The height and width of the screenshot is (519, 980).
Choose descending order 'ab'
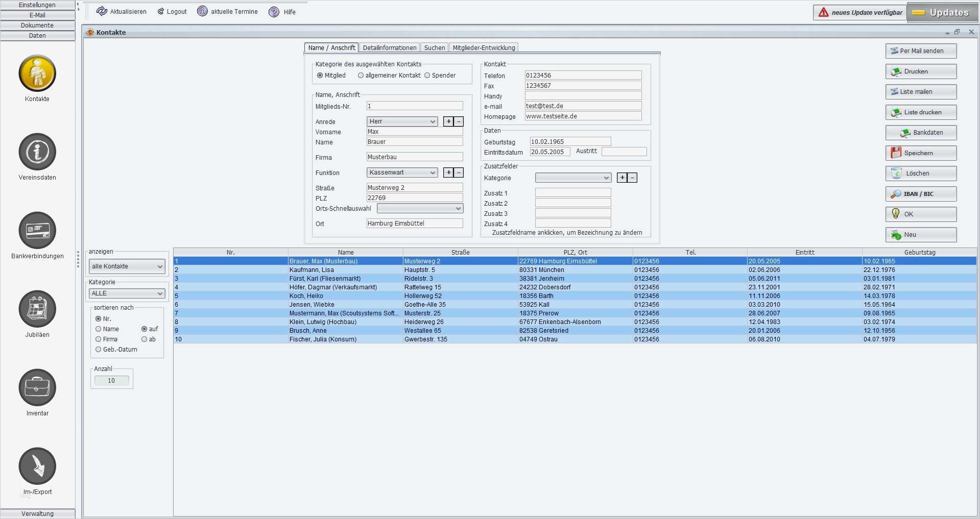(145, 339)
